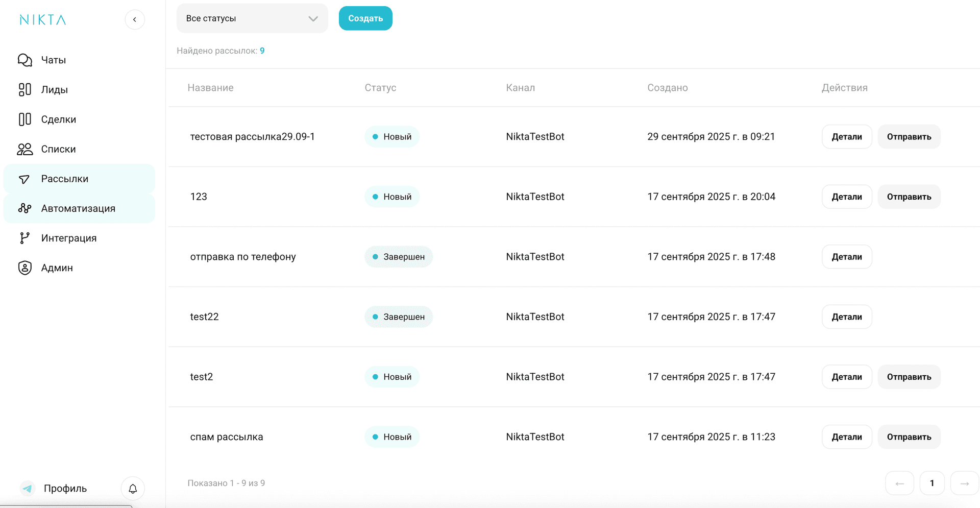Open Сделки via its sidebar icon

(x=24, y=119)
